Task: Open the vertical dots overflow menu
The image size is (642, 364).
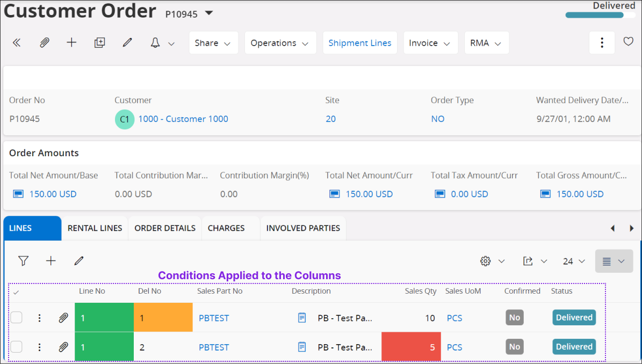Action: 602,42
